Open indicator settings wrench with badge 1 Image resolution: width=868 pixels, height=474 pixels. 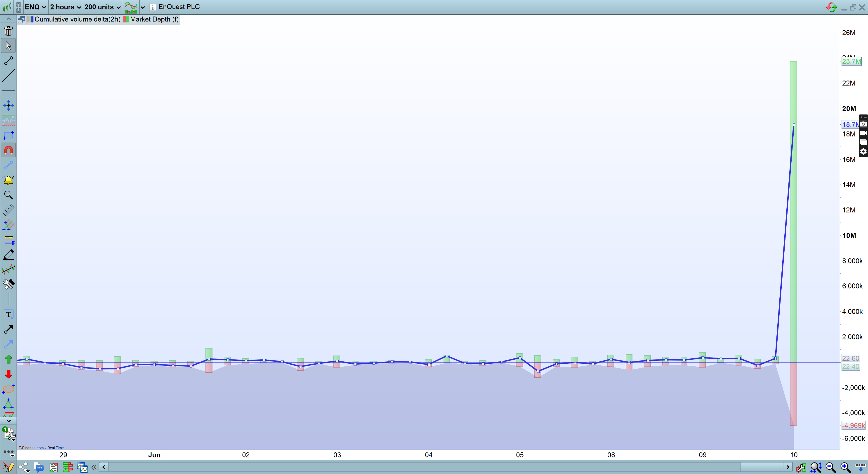8,434
